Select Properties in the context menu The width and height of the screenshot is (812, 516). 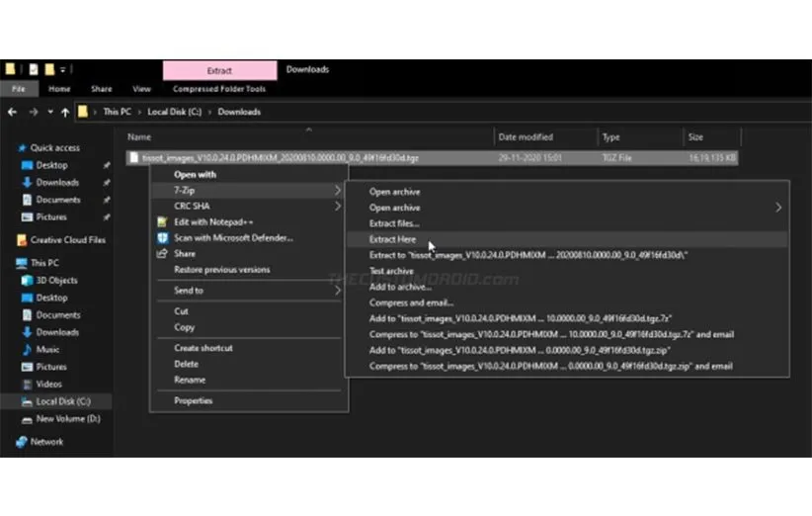pos(193,401)
